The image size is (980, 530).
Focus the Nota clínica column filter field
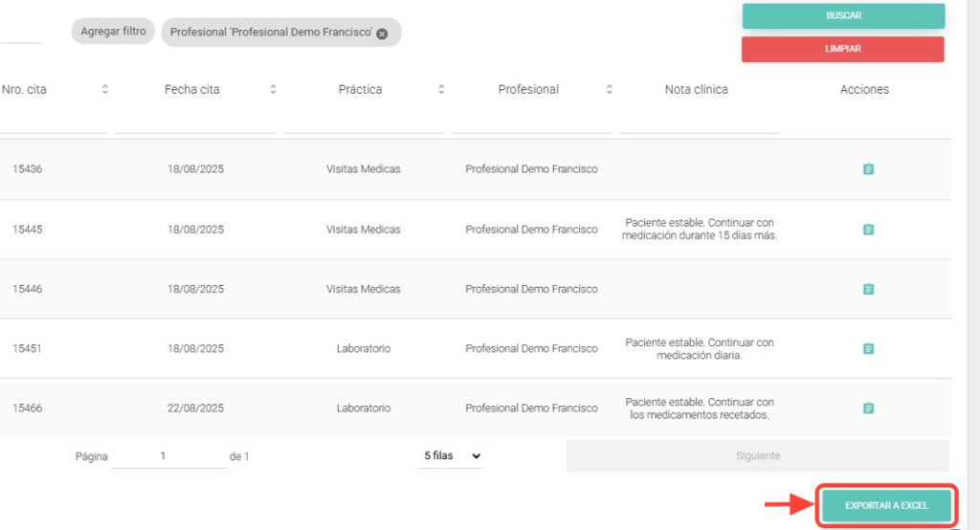(x=699, y=121)
